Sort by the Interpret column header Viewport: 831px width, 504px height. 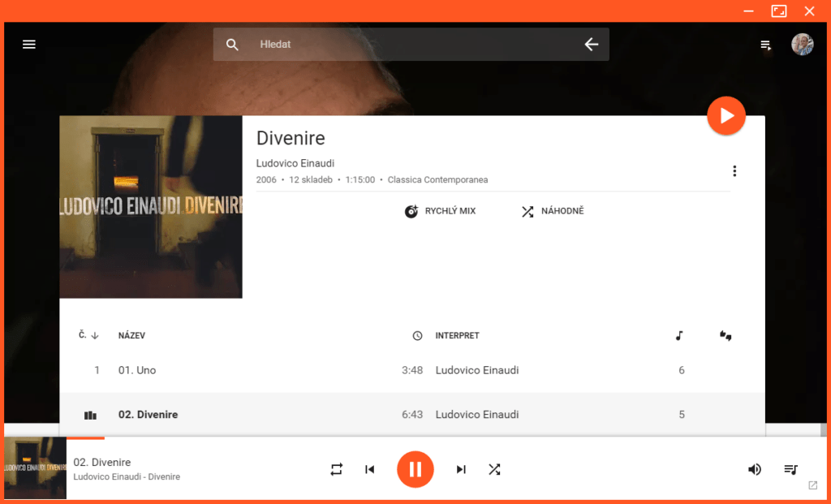click(x=458, y=335)
